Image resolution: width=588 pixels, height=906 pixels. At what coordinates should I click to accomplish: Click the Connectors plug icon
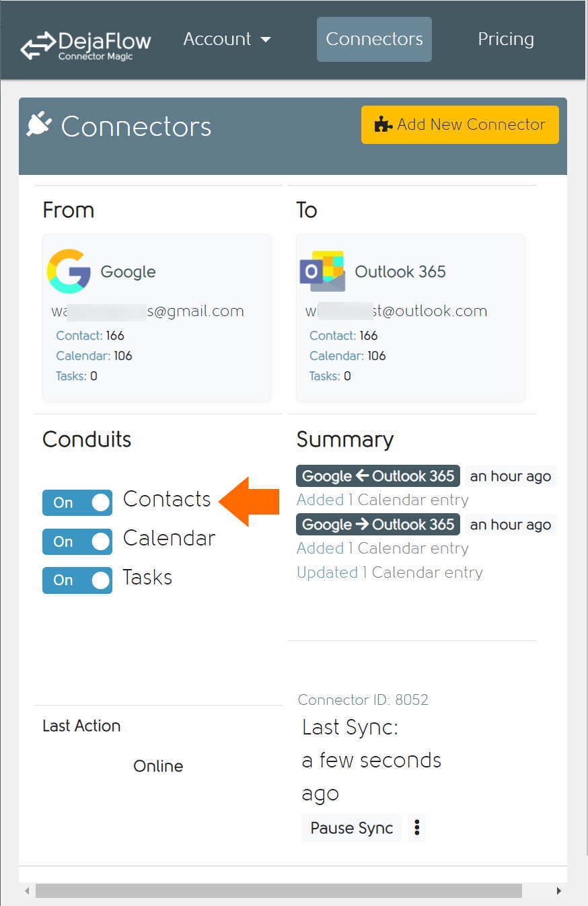tap(39, 124)
